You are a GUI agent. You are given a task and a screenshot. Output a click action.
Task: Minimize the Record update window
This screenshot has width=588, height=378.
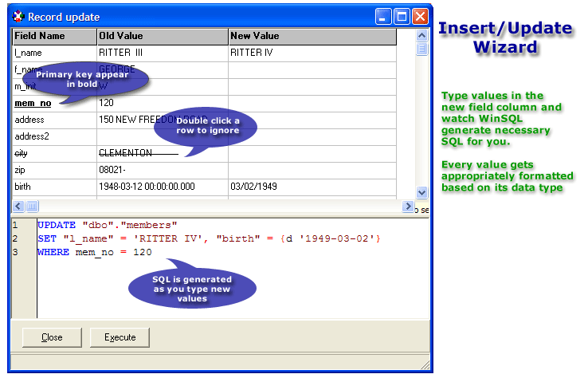pos(383,17)
